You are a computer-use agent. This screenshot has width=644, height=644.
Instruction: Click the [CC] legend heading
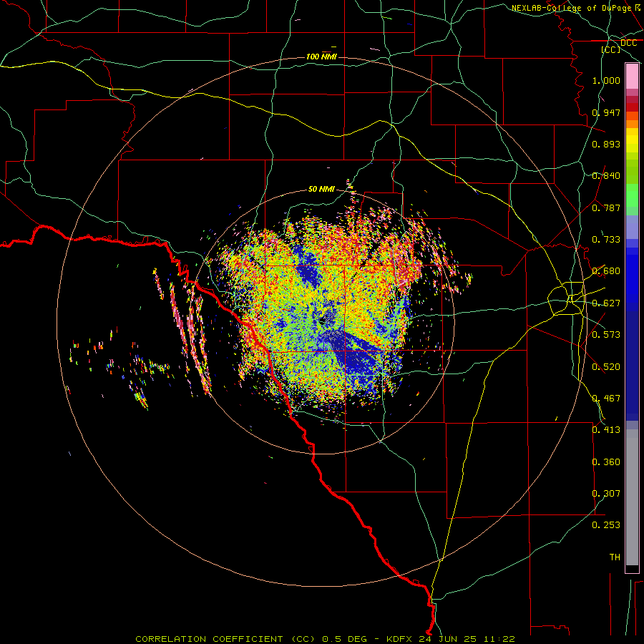611,49
